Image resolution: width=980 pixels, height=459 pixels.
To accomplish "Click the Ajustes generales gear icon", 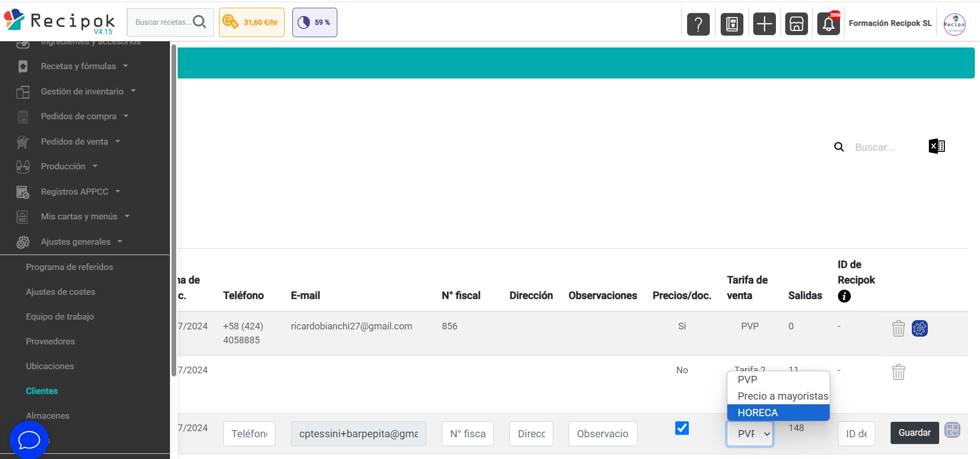I will pyautogui.click(x=23, y=242).
